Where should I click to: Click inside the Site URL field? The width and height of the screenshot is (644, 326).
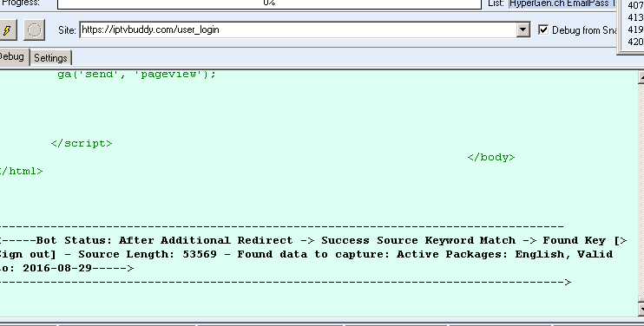[299, 30]
